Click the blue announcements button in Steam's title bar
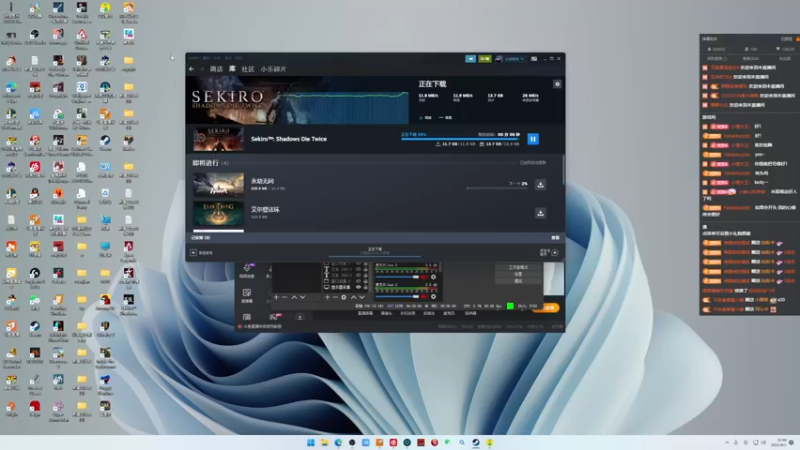Image resolution: width=800 pixels, height=450 pixels. pos(470,59)
